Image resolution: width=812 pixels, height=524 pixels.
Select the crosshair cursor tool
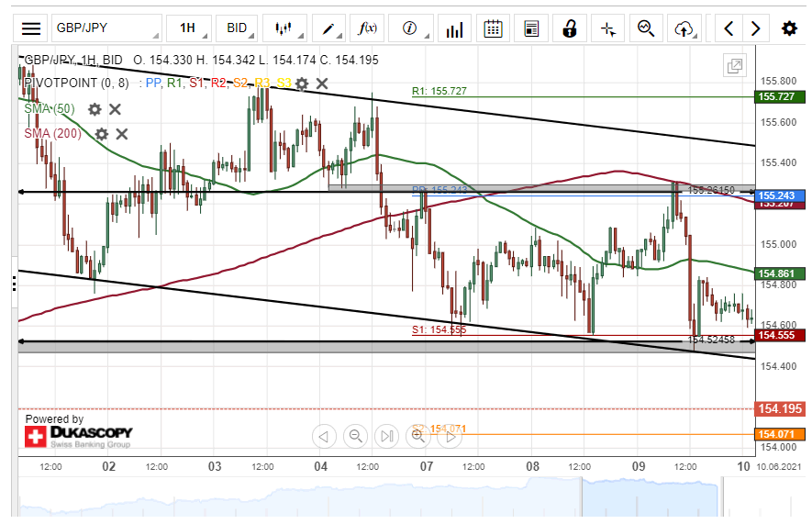point(608,28)
